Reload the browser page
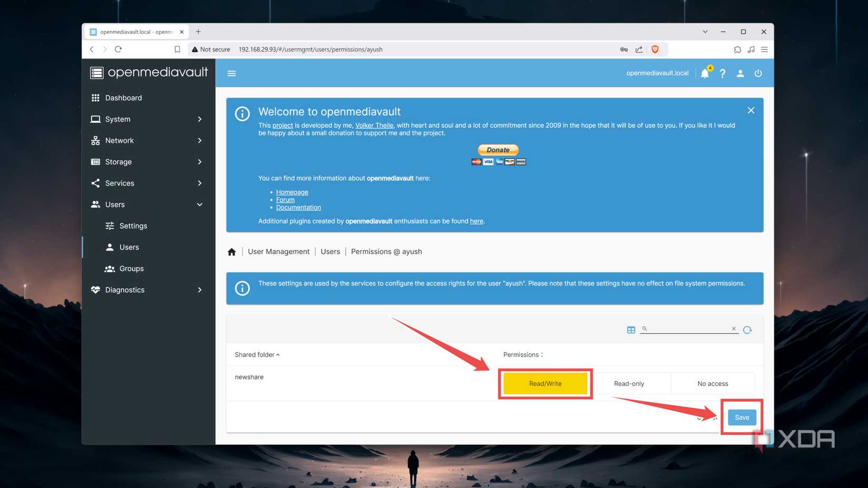868x488 pixels. pos(118,49)
